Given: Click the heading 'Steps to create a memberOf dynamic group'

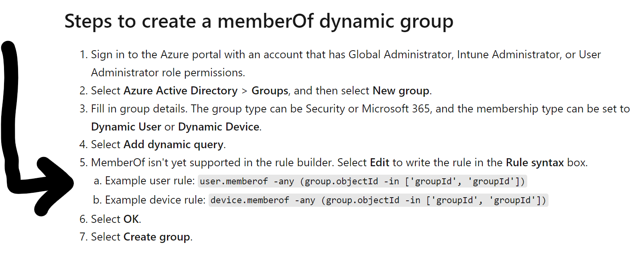Looking at the screenshot, I should click(259, 21).
